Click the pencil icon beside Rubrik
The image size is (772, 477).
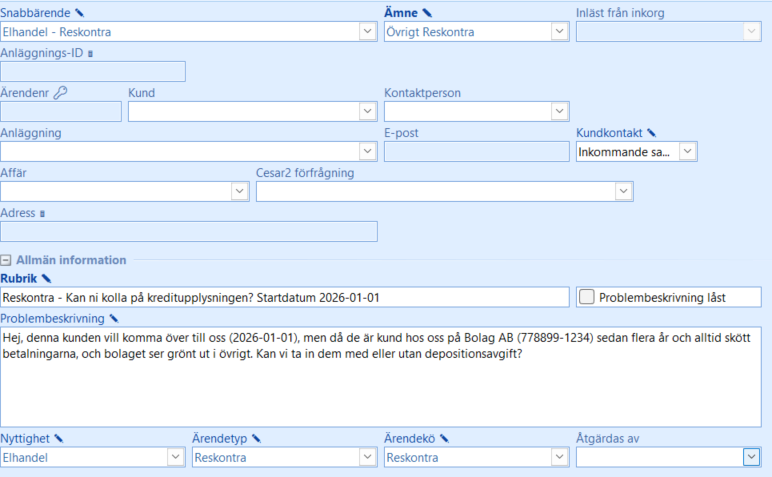[x=46, y=278]
